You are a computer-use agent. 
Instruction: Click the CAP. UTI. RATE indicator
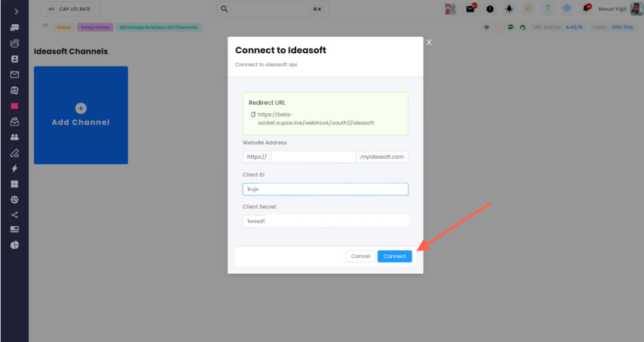point(70,9)
